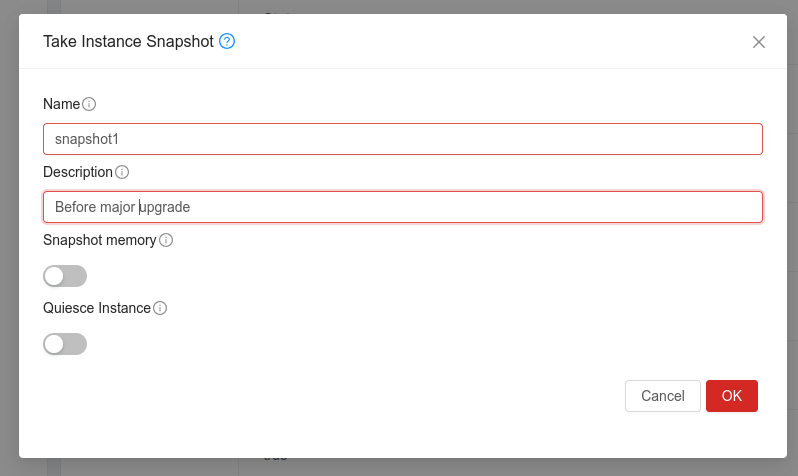Cancel the snapshot dialog
This screenshot has height=476, width=798.
[662, 396]
